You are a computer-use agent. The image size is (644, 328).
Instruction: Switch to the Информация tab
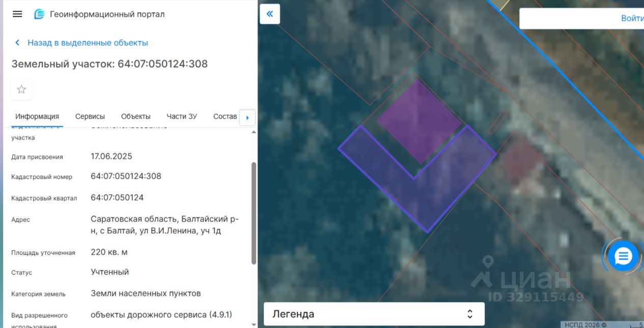(37, 116)
